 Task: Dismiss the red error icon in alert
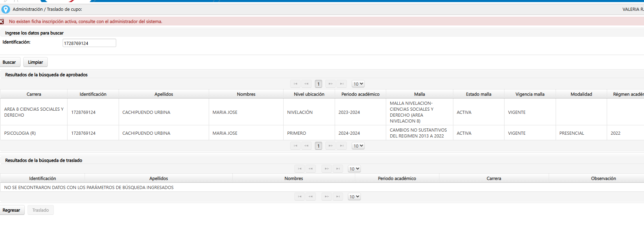pyautogui.click(x=2, y=22)
